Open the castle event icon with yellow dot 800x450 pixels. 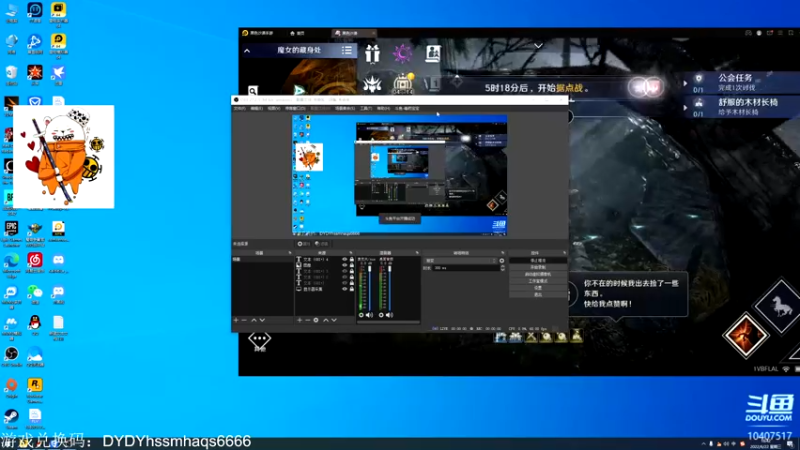click(x=403, y=83)
